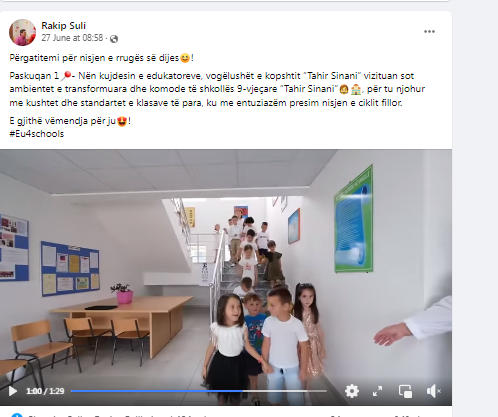Open the #Eu4schools hashtag
498x417 pixels.
tap(37, 134)
